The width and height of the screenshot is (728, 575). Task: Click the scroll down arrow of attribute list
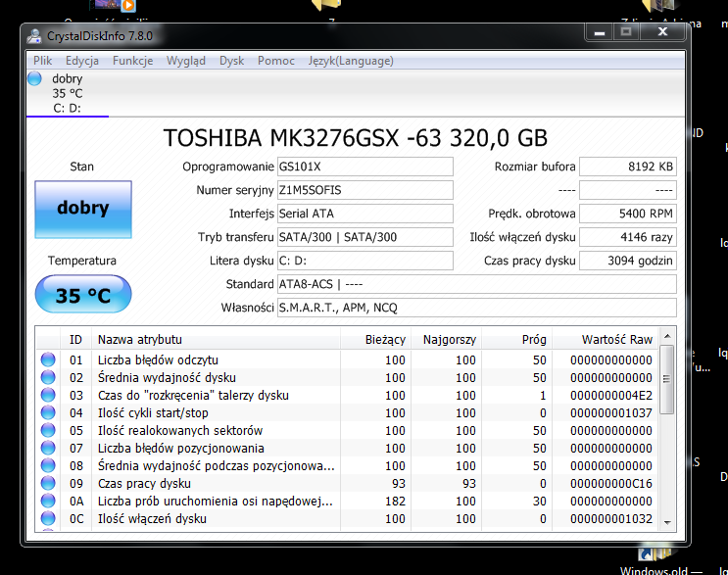tap(667, 522)
